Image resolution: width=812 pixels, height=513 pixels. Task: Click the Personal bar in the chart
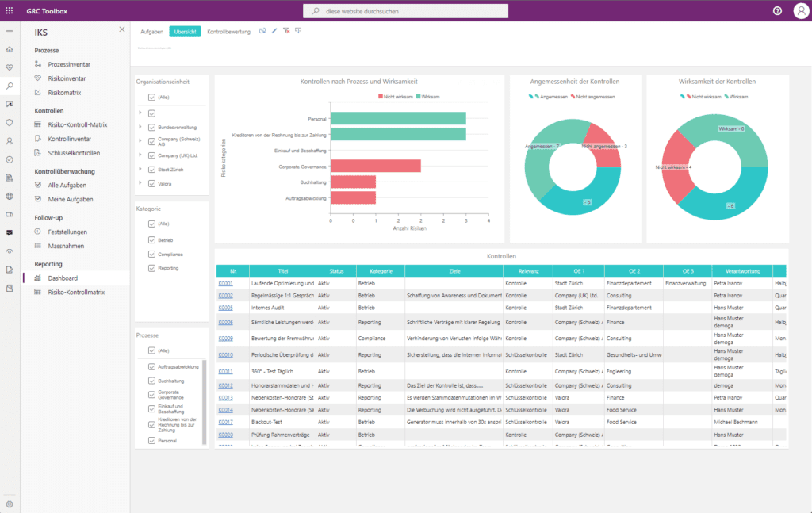398,119
